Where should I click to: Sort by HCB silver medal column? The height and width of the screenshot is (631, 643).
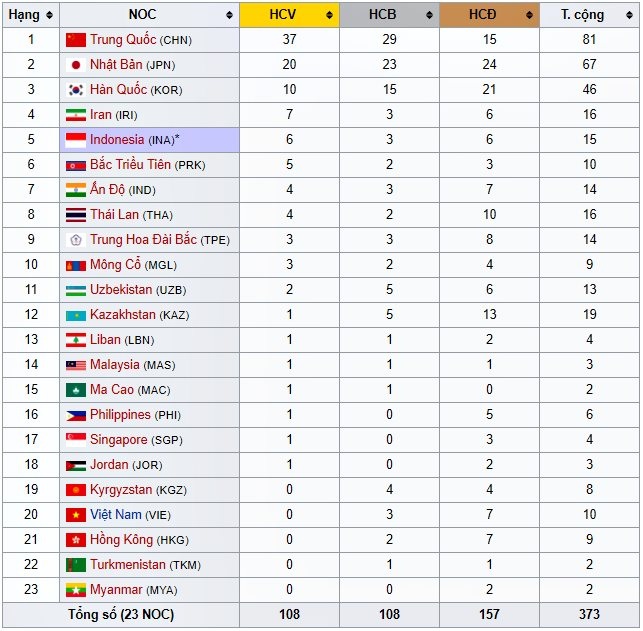389,15
